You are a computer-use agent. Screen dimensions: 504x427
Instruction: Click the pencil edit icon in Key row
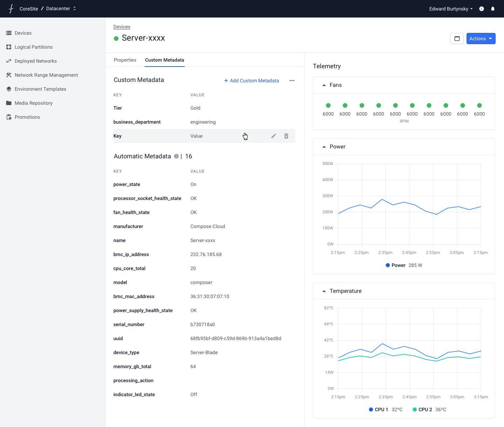coord(274,136)
